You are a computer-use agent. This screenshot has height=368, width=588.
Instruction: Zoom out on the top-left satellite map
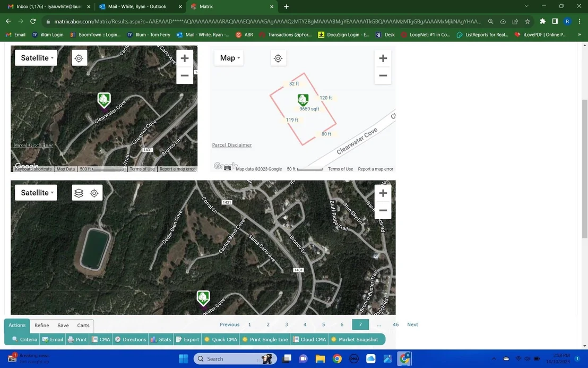(185, 75)
